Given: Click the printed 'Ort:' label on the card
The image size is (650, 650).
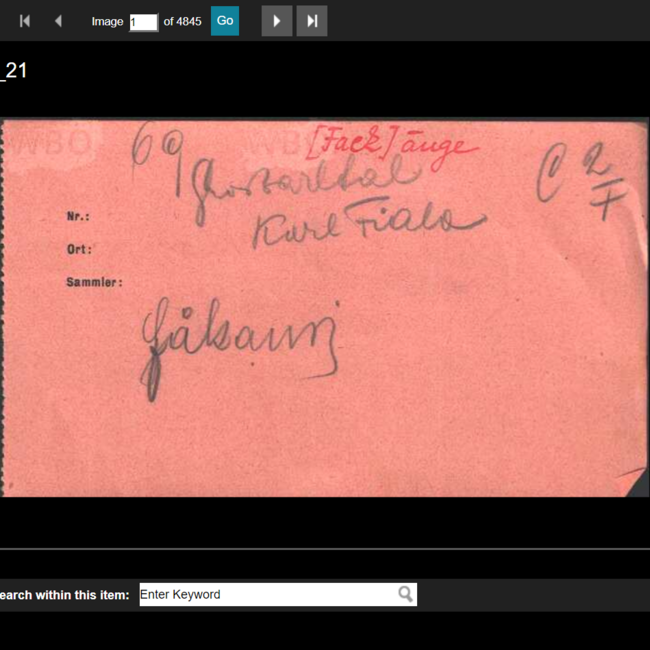Looking at the screenshot, I should (x=79, y=250).
